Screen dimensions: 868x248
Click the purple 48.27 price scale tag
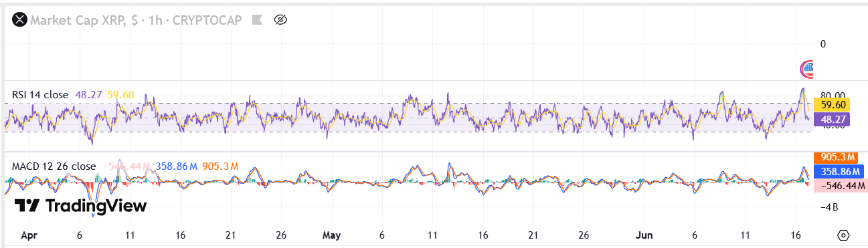[833, 120]
